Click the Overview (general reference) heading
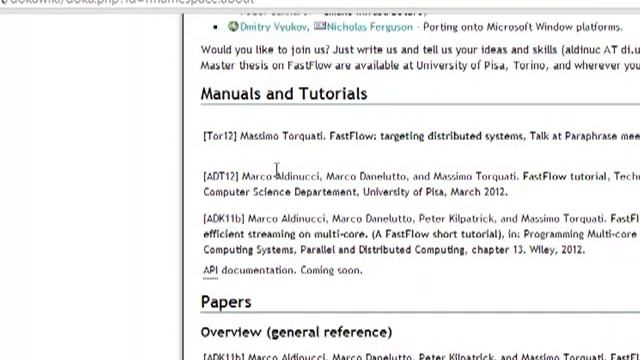 296,332
